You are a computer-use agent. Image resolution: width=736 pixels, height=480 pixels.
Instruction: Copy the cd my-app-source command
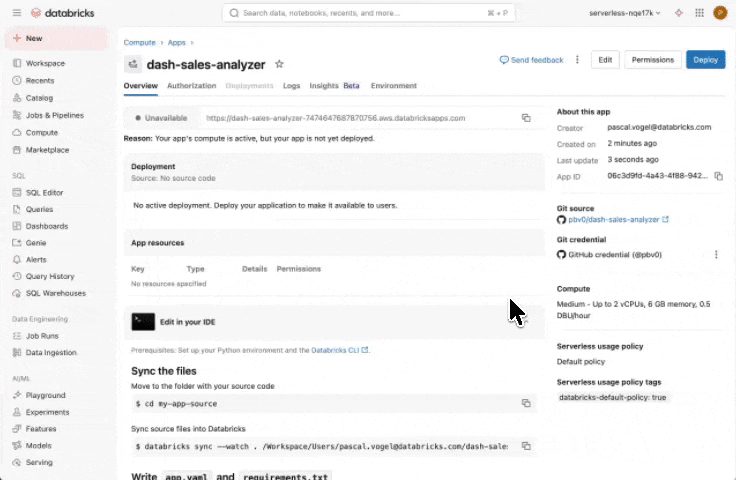pyautogui.click(x=526, y=403)
